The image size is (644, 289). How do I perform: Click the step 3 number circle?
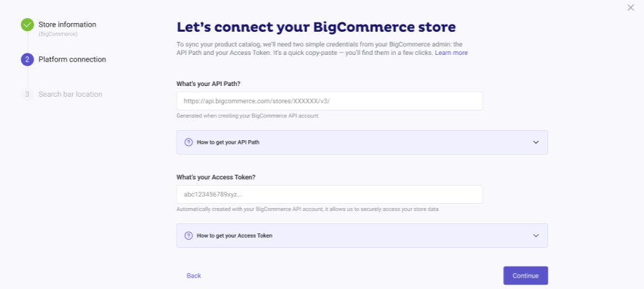tap(27, 94)
